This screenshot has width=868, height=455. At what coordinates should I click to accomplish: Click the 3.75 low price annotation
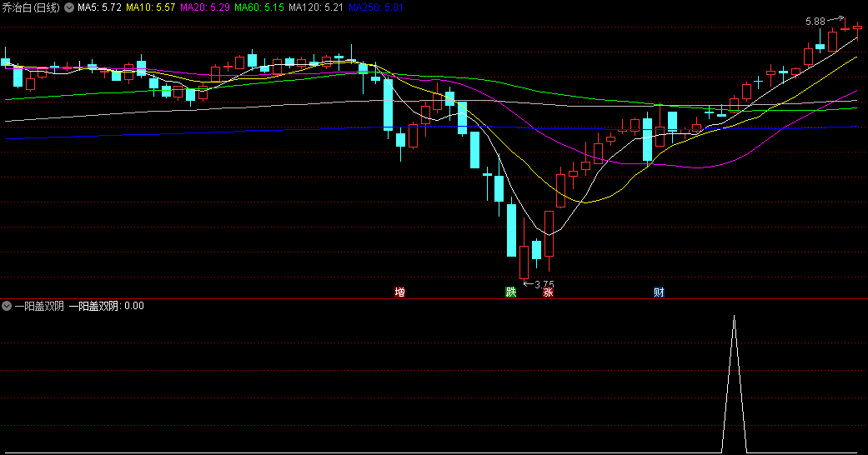[x=544, y=284]
